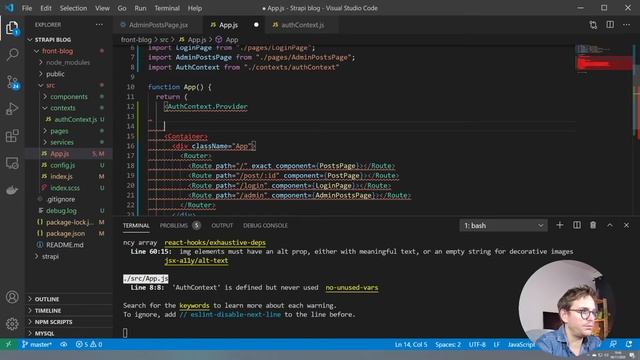The width and height of the screenshot is (640, 360).
Task: Expand the public folder
Action: (55, 74)
